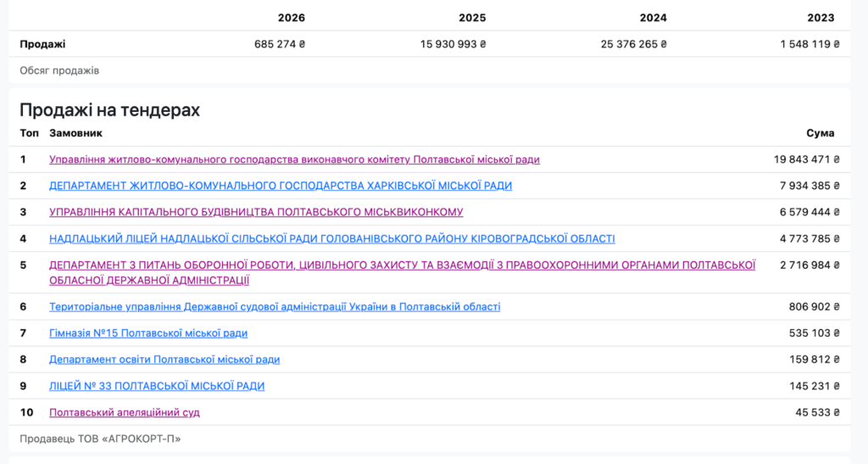Click the Замовник column header
Image resolution: width=868 pixels, height=464 pixels.
75,133
